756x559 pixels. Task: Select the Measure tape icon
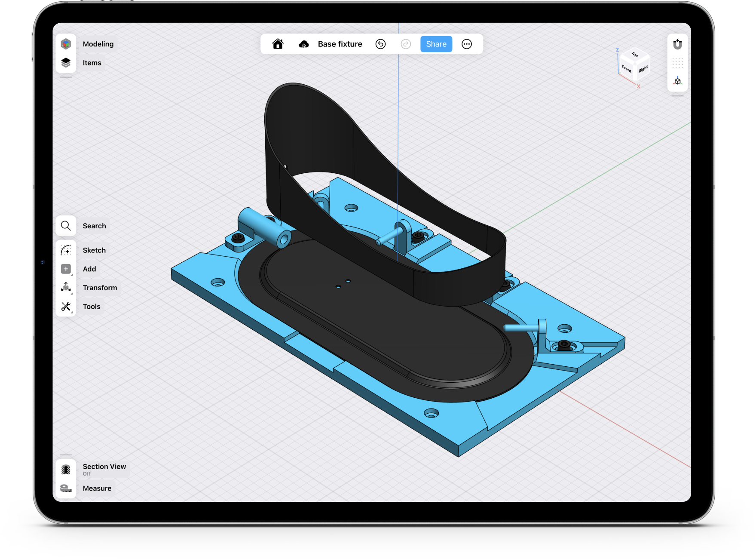[66, 488]
